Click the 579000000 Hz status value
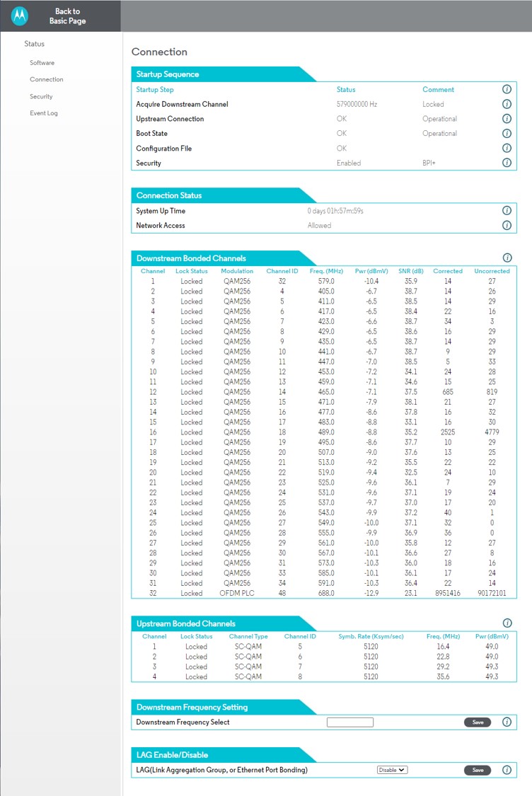Screen dimensions: 532x796 [x=357, y=104]
